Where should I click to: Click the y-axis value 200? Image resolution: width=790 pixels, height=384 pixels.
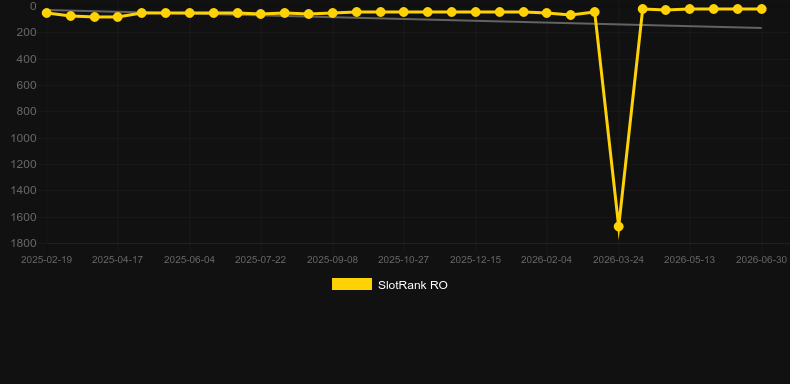27,33
